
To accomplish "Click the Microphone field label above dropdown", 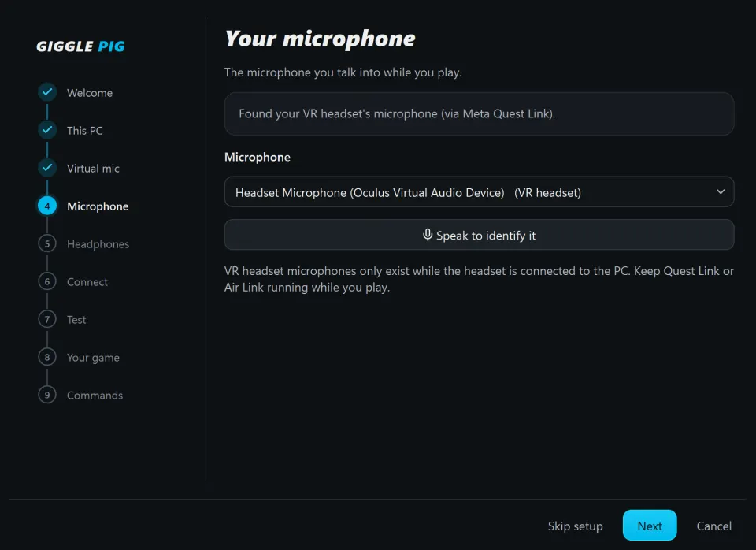I will coord(258,158).
